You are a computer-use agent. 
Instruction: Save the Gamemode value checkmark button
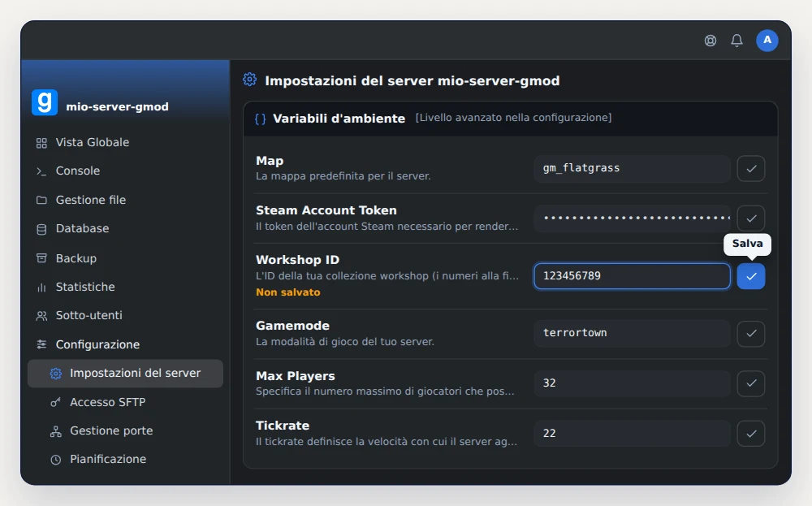[x=751, y=334]
